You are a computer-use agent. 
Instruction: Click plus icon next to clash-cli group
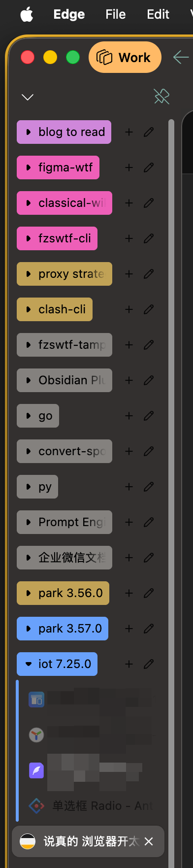pyautogui.click(x=129, y=309)
